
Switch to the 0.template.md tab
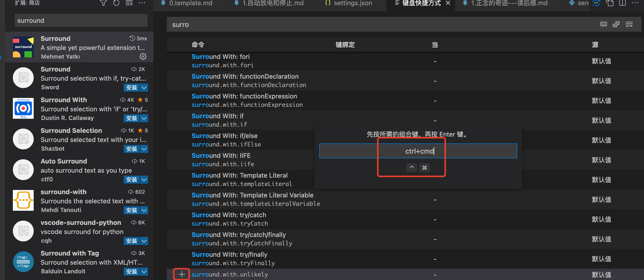tap(191, 3)
